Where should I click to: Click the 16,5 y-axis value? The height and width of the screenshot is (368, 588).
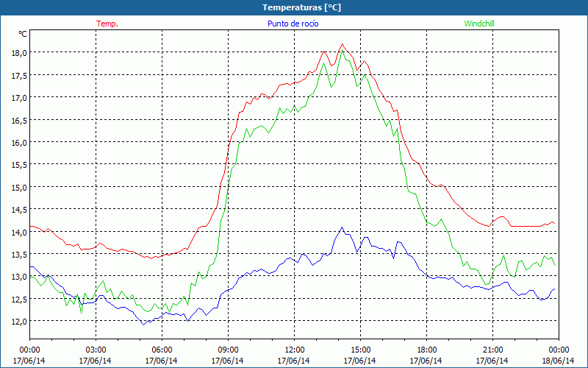(x=19, y=120)
